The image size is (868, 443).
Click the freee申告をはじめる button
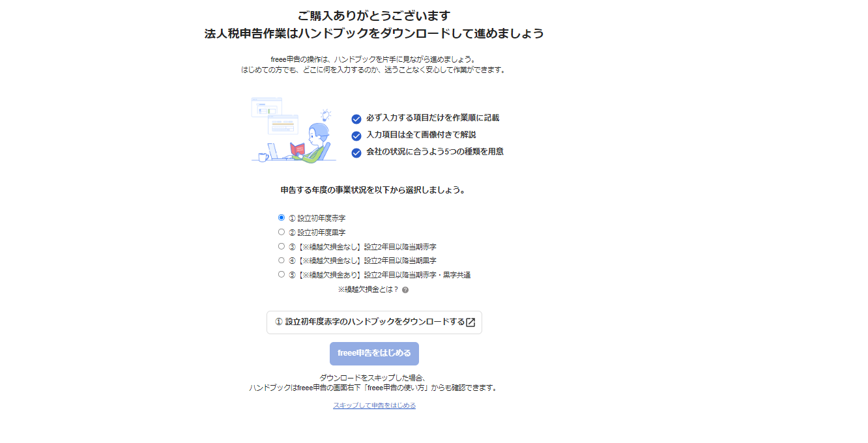tap(374, 353)
